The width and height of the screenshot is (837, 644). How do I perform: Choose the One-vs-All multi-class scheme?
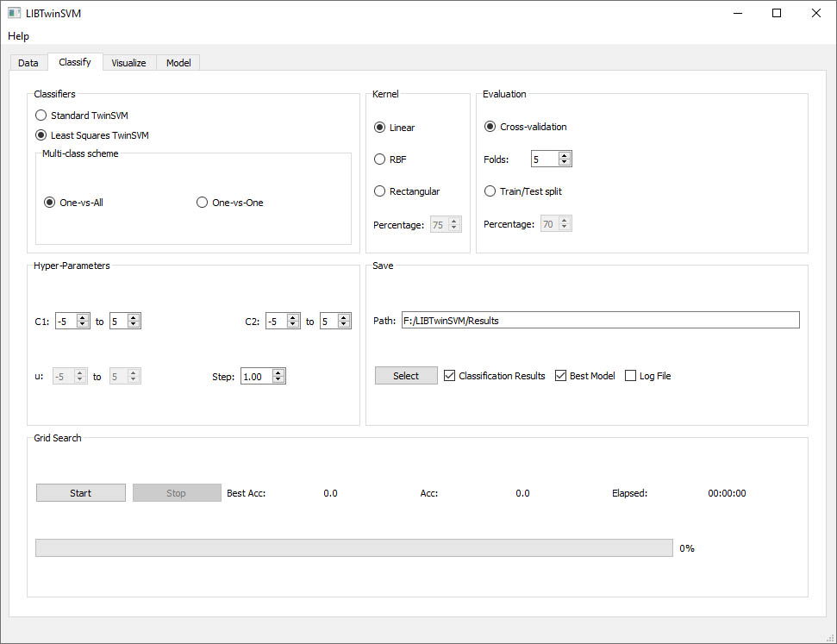click(73, 203)
